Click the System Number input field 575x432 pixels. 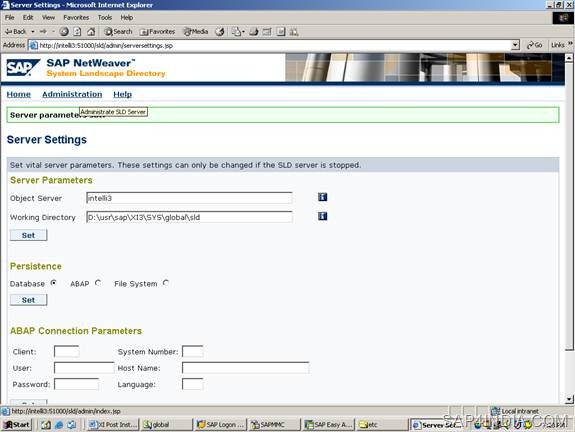click(193, 351)
